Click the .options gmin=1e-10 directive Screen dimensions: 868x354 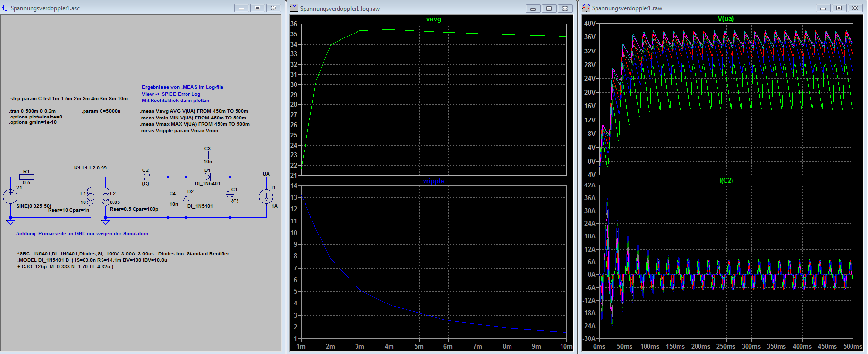[x=33, y=122]
